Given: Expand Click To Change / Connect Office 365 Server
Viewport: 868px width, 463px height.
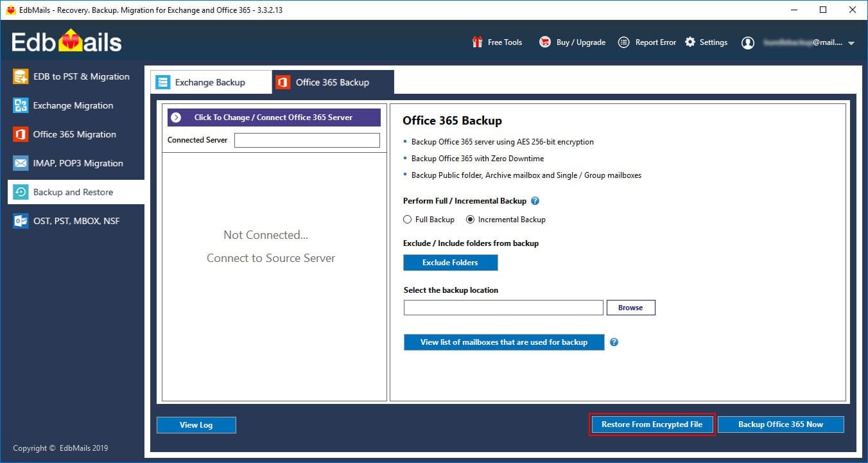Looking at the screenshot, I should (x=274, y=118).
